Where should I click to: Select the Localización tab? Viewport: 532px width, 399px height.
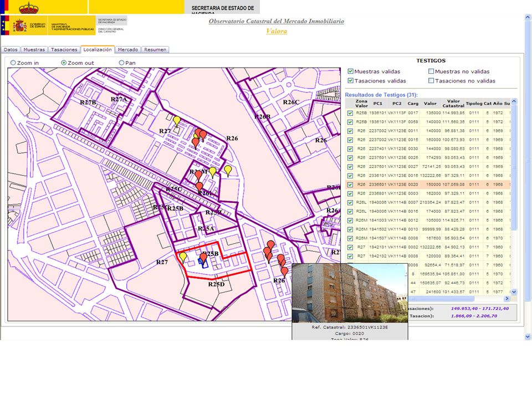point(98,49)
